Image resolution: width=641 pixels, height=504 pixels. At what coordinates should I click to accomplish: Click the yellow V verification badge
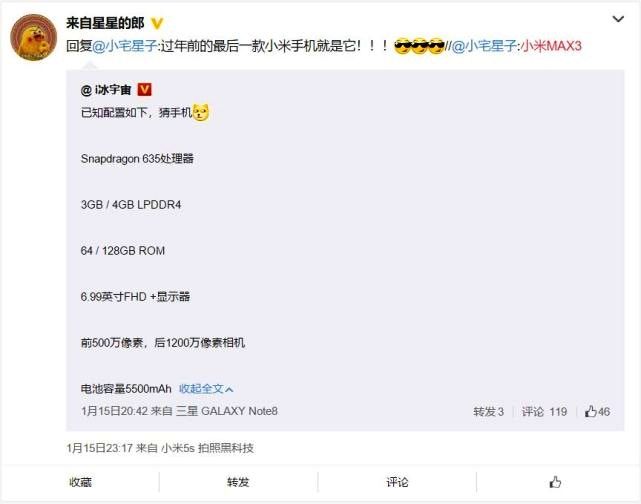pos(157,23)
